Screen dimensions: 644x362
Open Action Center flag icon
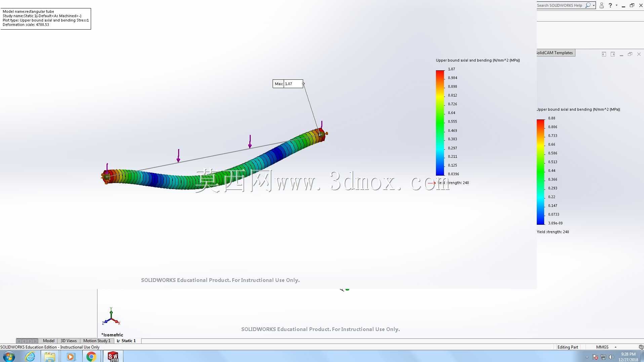tap(595, 357)
